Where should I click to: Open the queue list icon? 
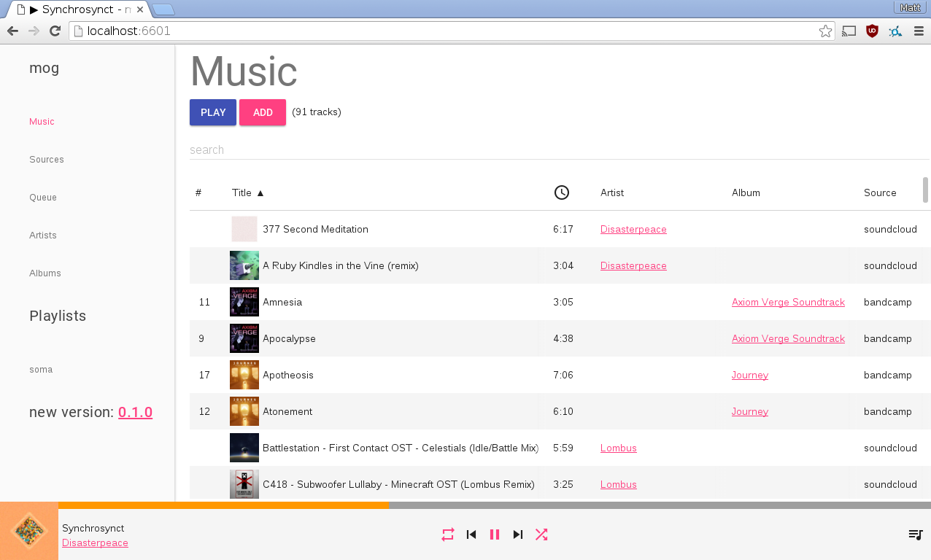click(x=915, y=534)
